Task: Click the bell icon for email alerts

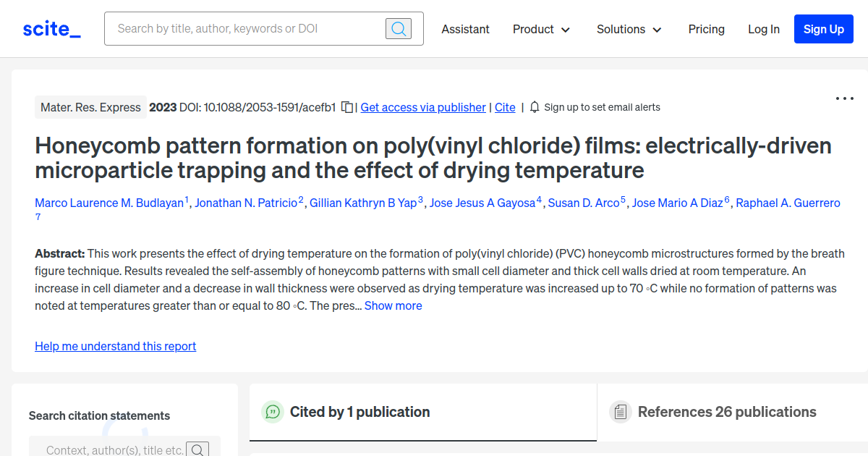Action: [534, 106]
